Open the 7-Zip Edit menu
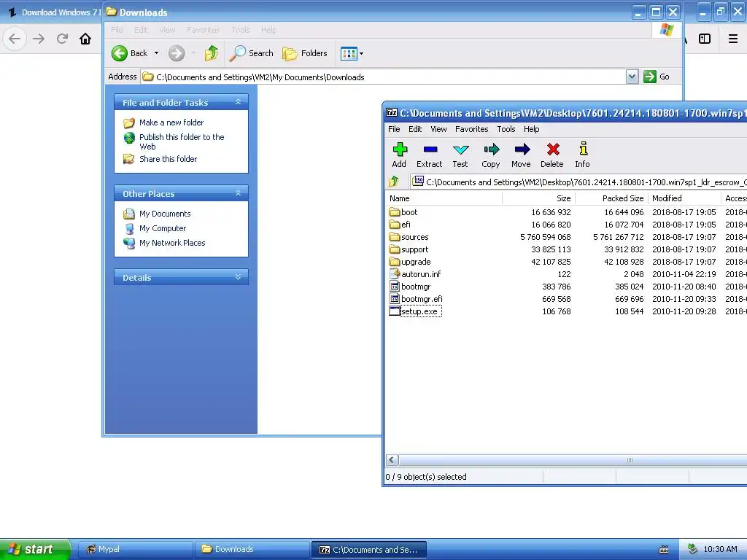Screen dimensions: 747x560 tap(415, 129)
